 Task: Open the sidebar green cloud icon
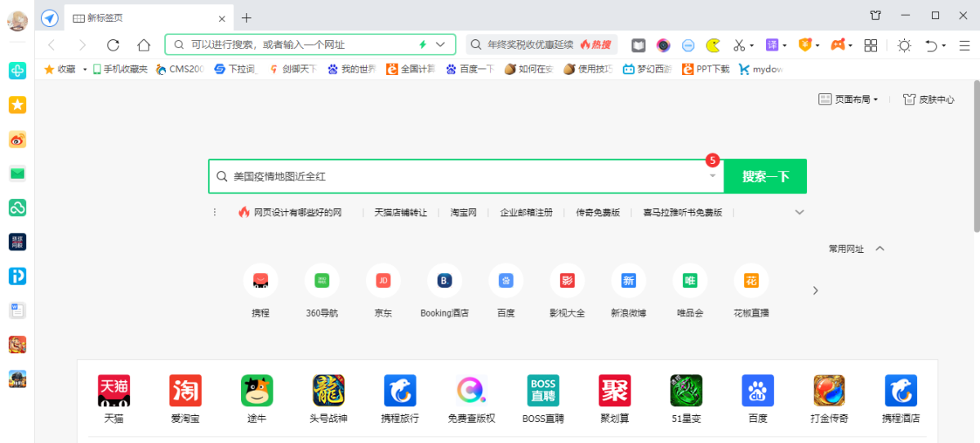(x=17, y=207)
